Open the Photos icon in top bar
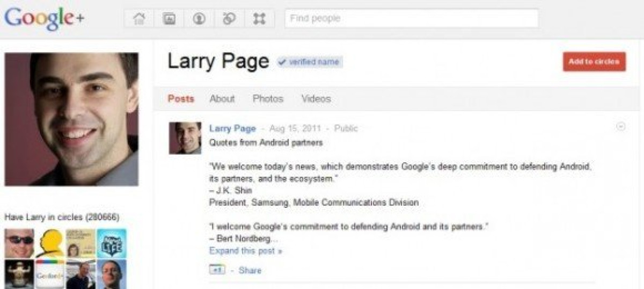The width and height of the screenshot is (644, 289). 169,19
